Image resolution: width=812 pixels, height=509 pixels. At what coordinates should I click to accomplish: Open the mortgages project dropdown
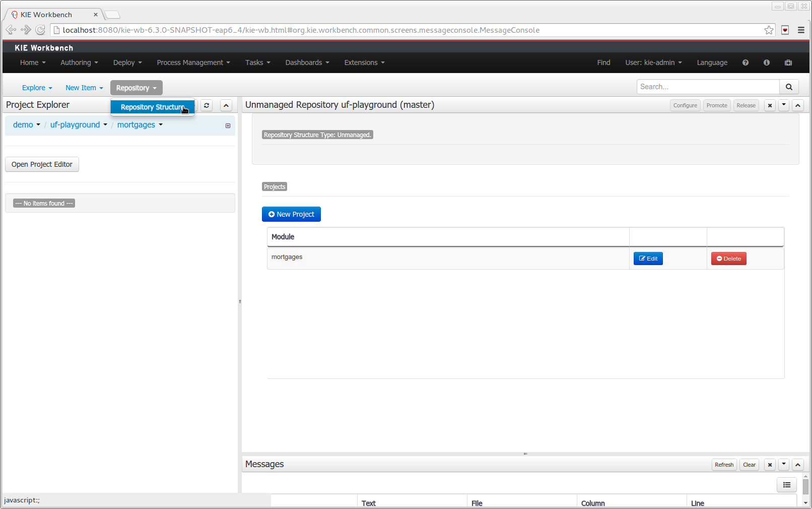(x=140, y=125)
